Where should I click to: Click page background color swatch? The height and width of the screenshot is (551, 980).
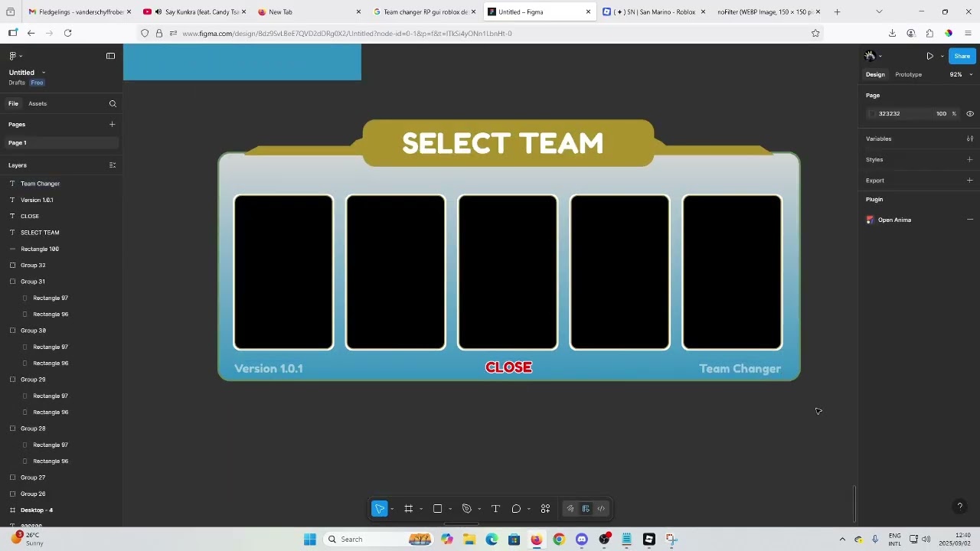[872, 114]
